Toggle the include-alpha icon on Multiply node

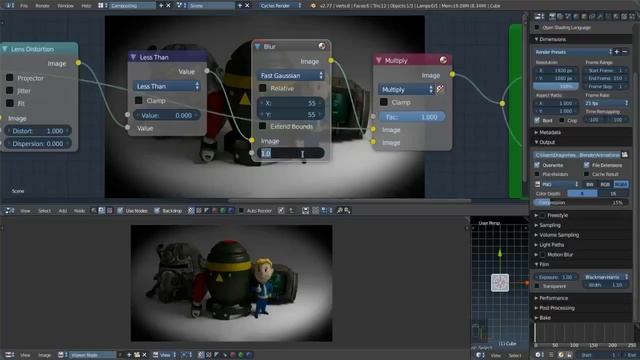(440, 89)
